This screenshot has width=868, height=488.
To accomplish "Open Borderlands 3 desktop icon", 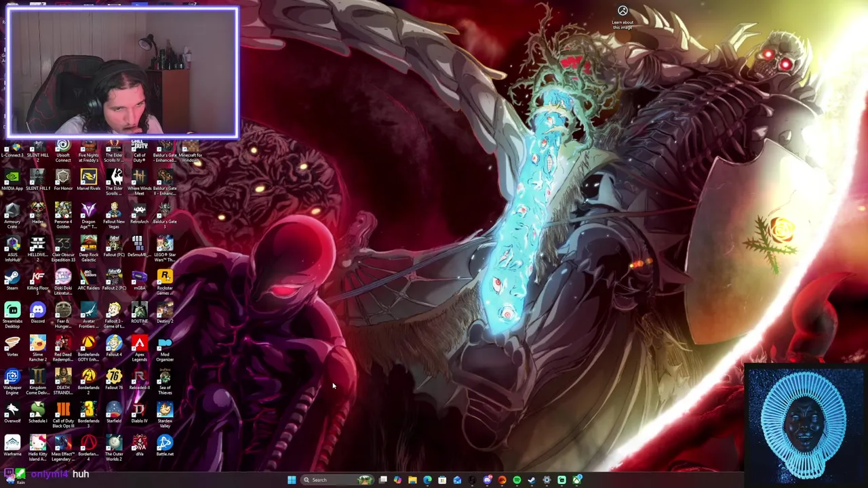I will click(x=88, y=415).
